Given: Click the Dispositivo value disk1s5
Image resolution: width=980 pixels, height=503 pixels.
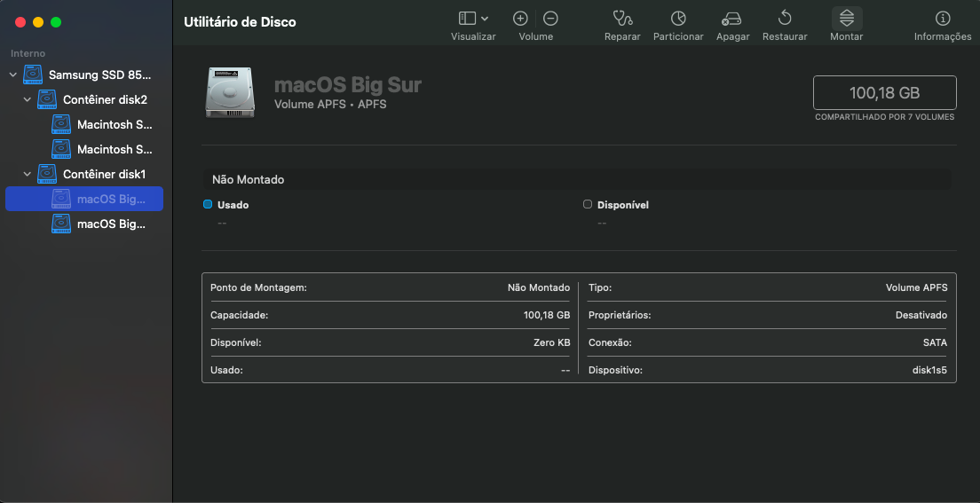Looking at the screenshot, I should 930,370.
